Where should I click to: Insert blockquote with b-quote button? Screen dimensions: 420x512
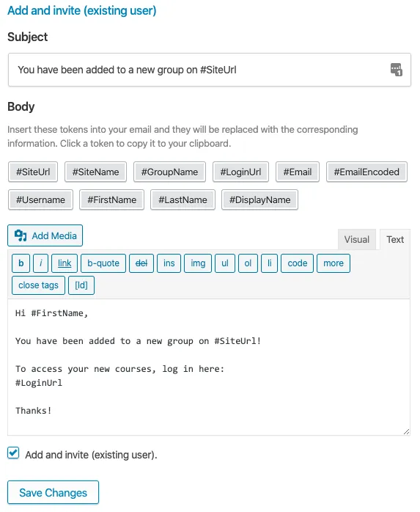tap(103, 263)
